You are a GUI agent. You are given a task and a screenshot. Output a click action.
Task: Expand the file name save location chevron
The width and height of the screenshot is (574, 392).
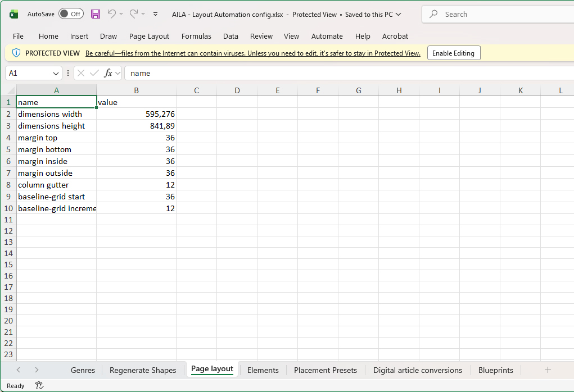coord(398,14)
